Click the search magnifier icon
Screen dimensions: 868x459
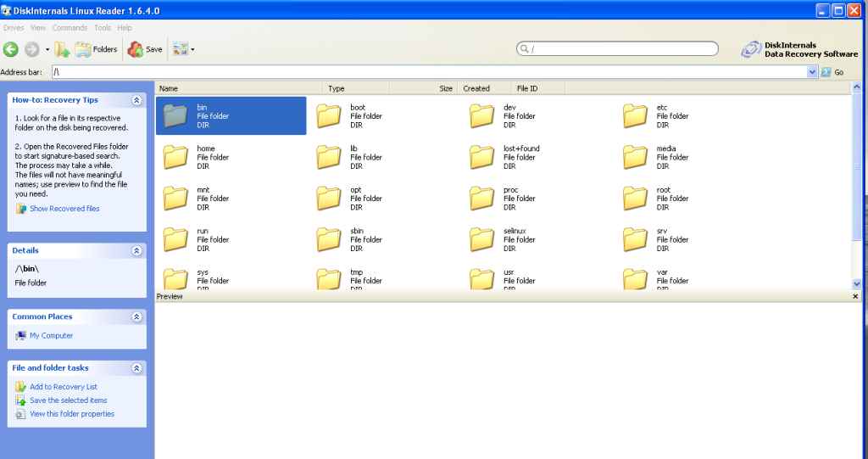tap(524, 48)
